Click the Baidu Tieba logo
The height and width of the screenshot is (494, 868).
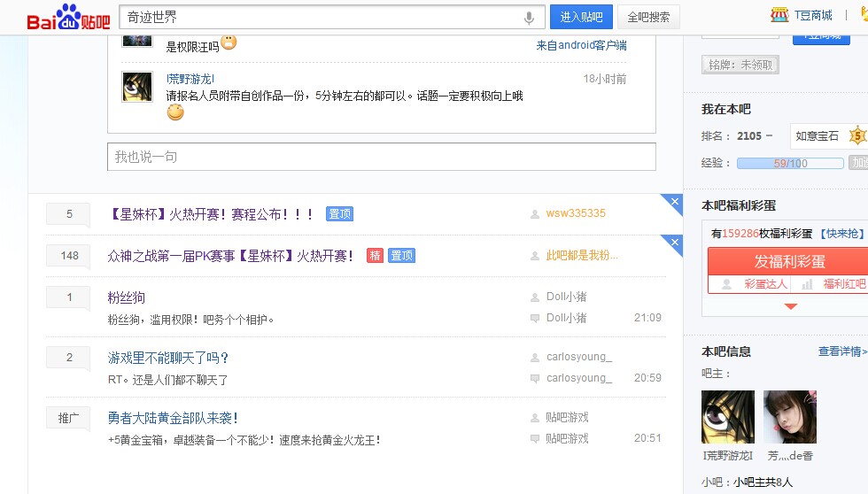[x=68, y=17]
